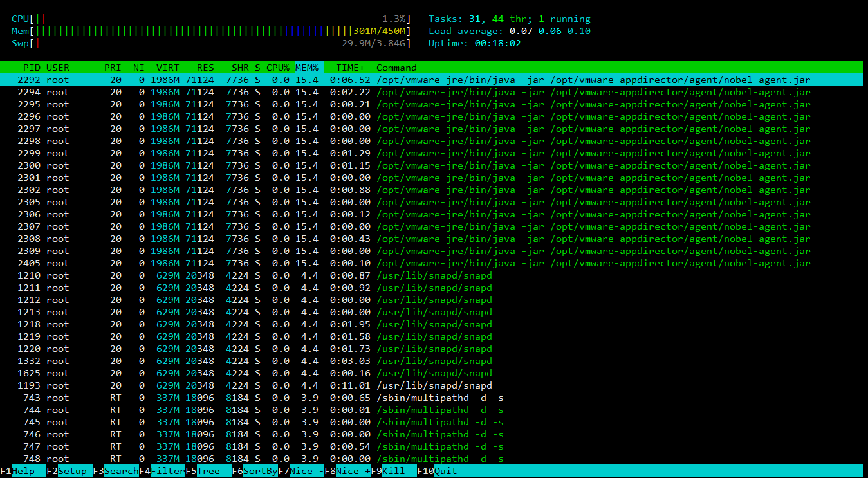Click F9 Kill in the footer

point(394,471)
